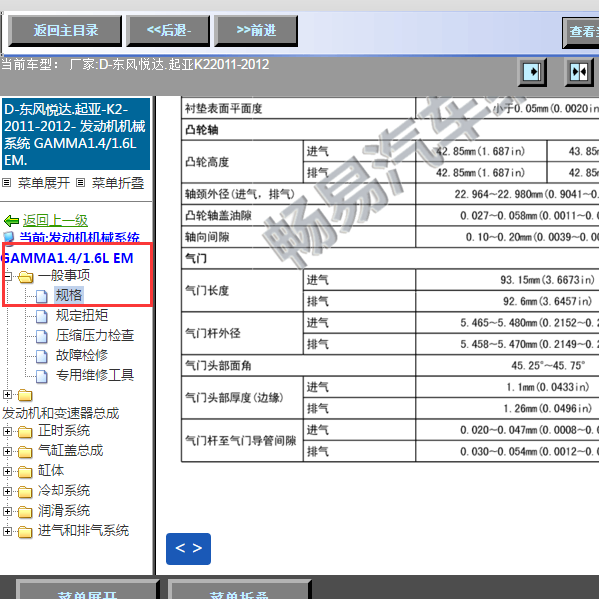Go forward with the >>前进 button
This screenshot has width=599, height=599.
pos(256,31)
